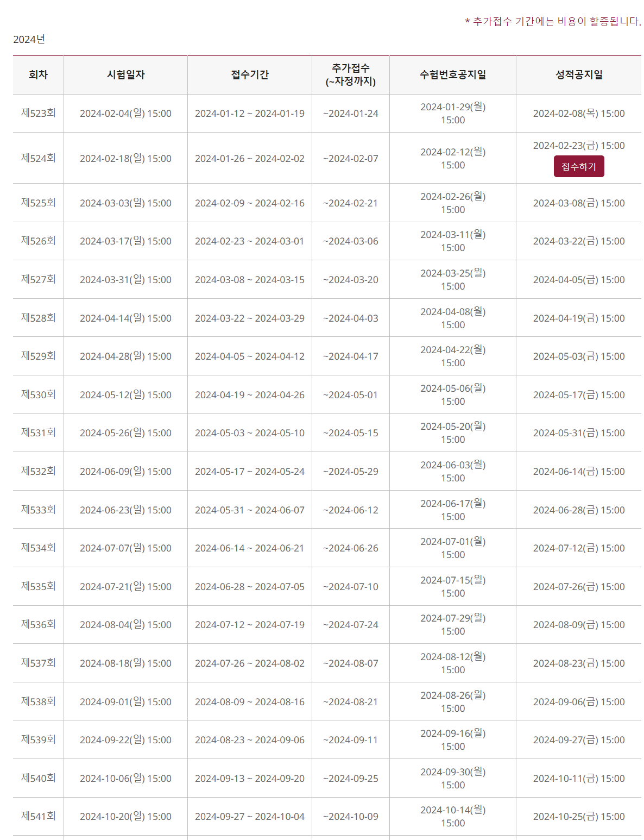Viewport: 644px width, 840px height.
Task: Click the 2024년 year heading
Action: pos(29,39)
